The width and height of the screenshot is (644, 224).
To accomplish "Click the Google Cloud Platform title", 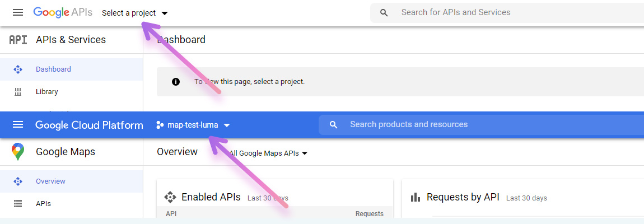I will tap(89, 125).
